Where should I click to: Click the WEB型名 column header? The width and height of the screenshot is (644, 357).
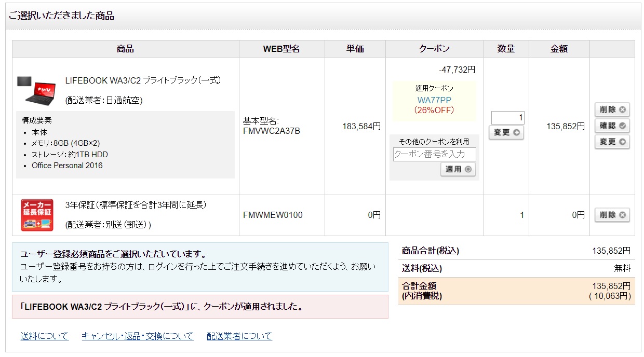tap(281, 49)
